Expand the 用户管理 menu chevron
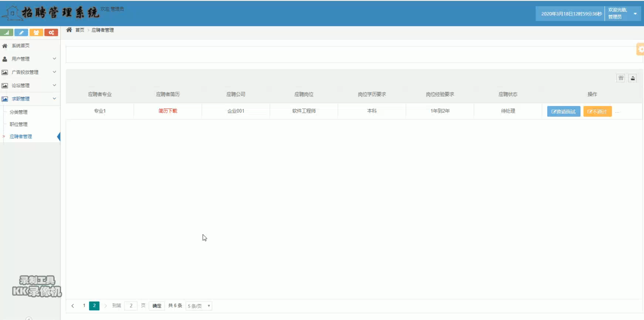644x320 pixels. tap(54, 58)
